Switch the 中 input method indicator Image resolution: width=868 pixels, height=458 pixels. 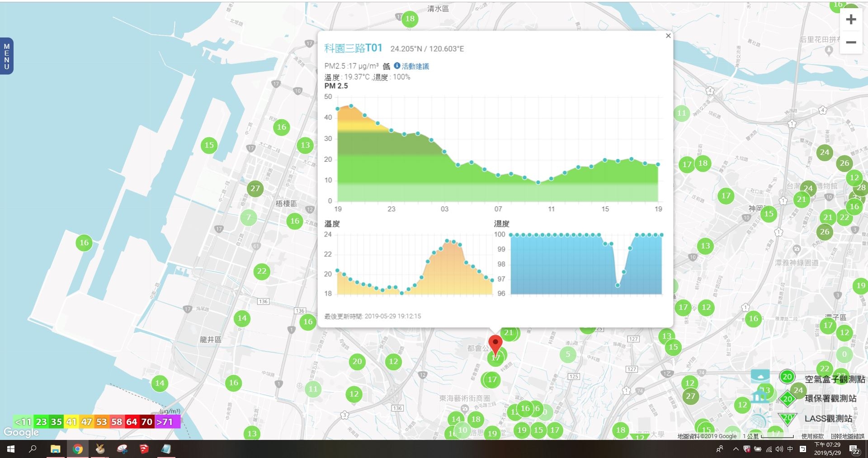[790, 449]
